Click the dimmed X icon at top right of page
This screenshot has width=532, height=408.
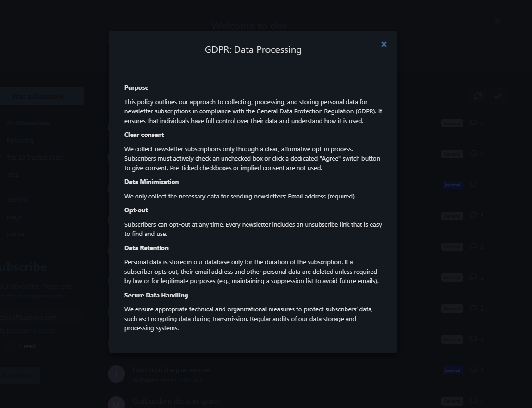coord(497,21)
